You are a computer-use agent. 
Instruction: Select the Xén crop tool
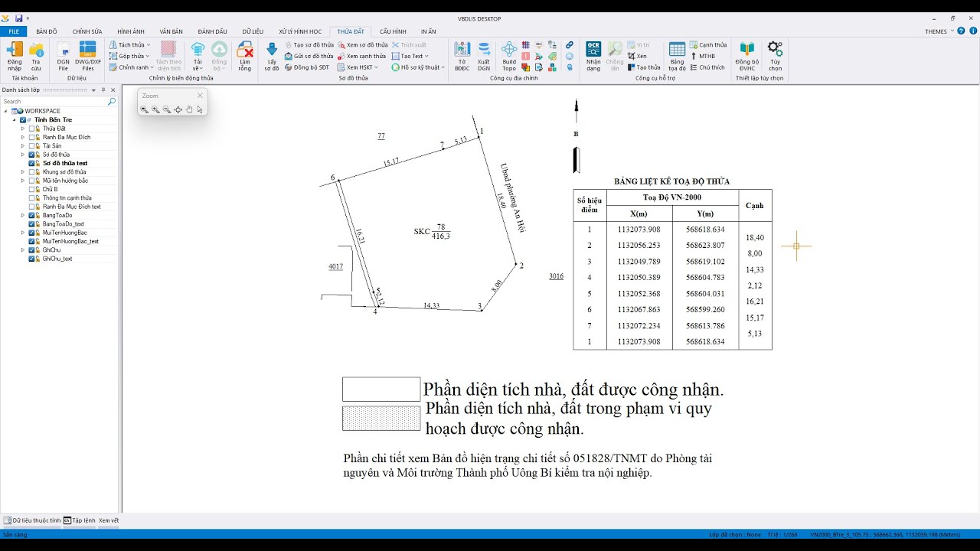638,56
